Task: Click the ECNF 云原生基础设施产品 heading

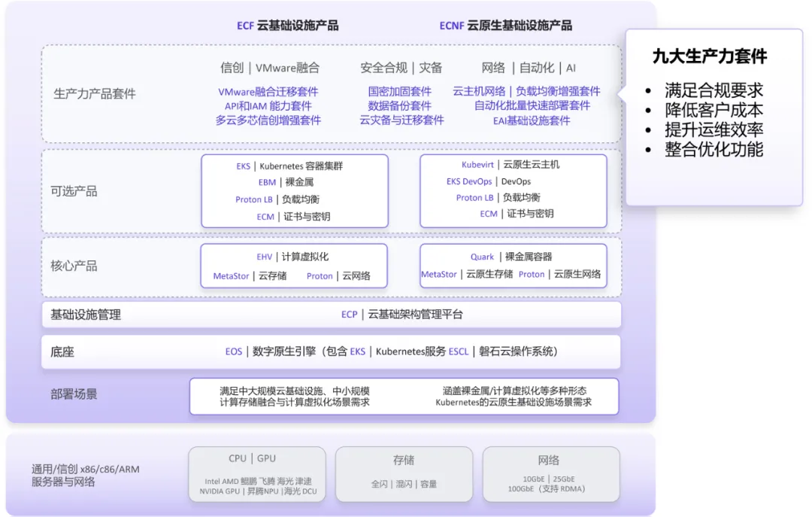Action: (505, 26)
